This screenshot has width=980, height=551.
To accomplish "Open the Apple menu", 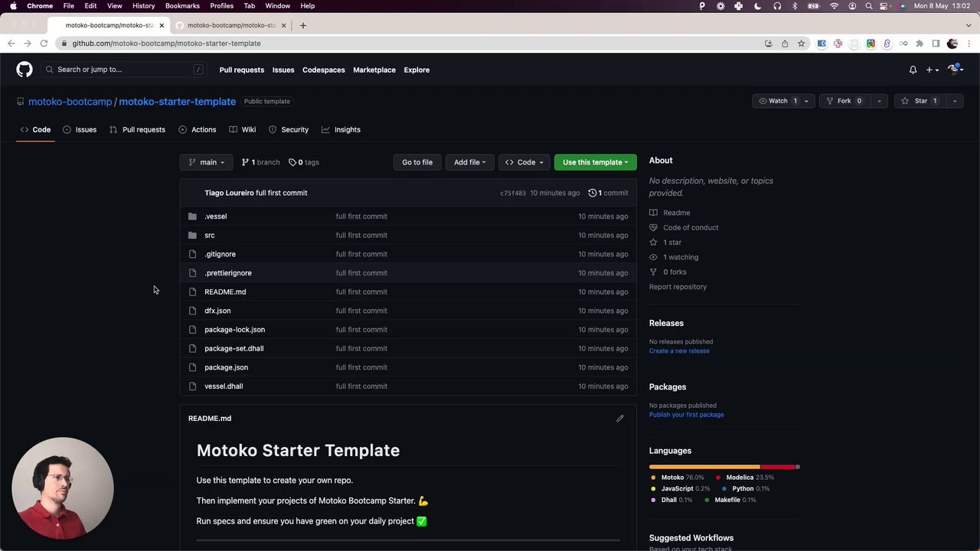I will pos(13,6).
